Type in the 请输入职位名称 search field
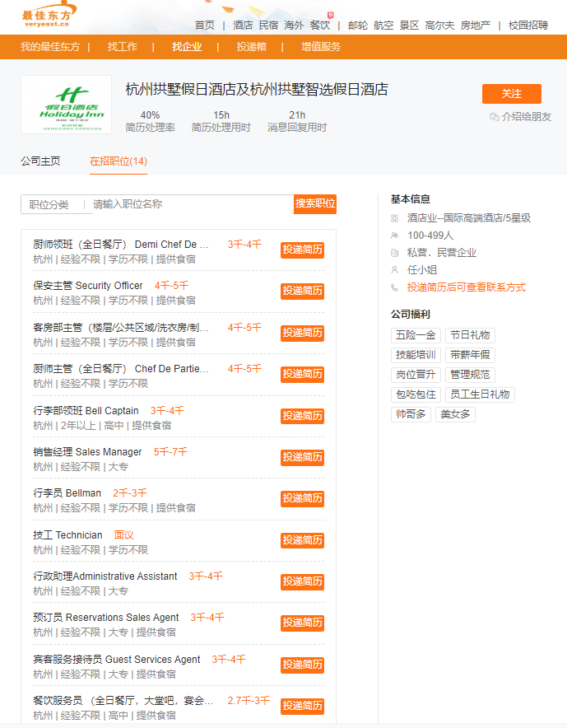This screenshot has width=567, height=728. coord(189,204)
